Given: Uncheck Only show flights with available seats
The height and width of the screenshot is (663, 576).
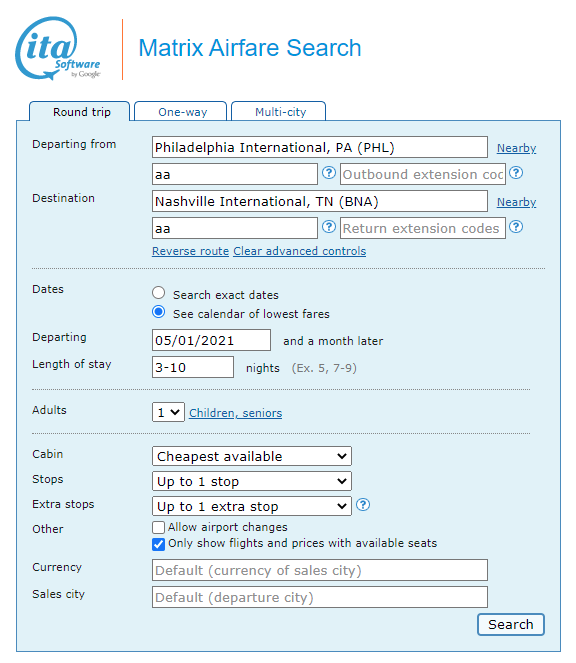Looking at the screenshot, I should pos(159,544).
